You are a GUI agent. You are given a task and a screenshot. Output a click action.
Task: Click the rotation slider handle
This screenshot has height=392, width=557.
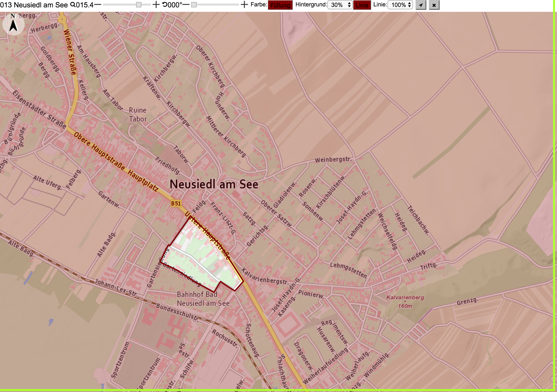(194, 5)
